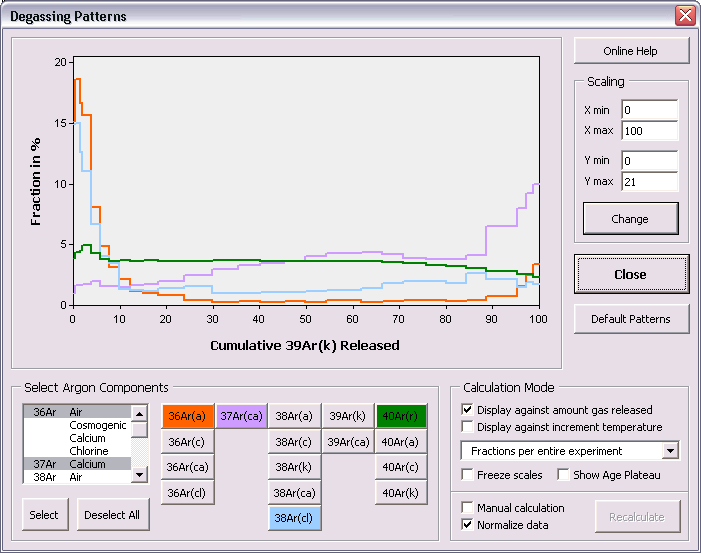701x553 pixels.
Task: Toggle the blue 38Ar(cl) component button
Action: [x=294, y=518]
